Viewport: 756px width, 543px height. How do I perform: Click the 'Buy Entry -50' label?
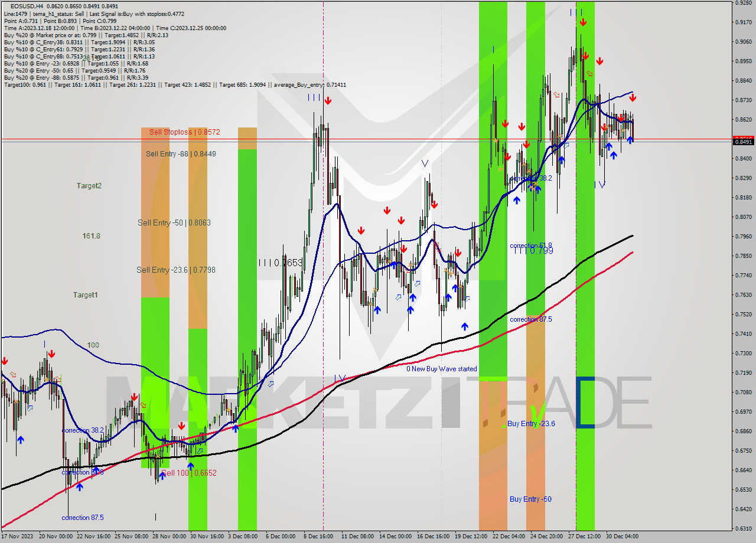(x=530, y=499)
